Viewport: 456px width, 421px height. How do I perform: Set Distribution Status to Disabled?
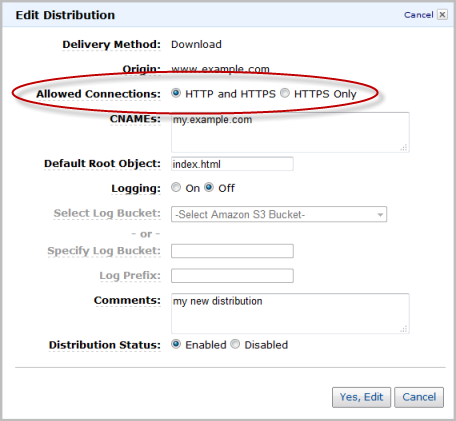point(235,344)
